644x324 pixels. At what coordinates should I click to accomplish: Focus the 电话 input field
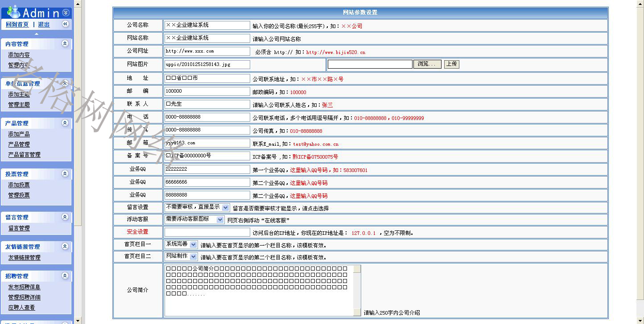[207, 117]
